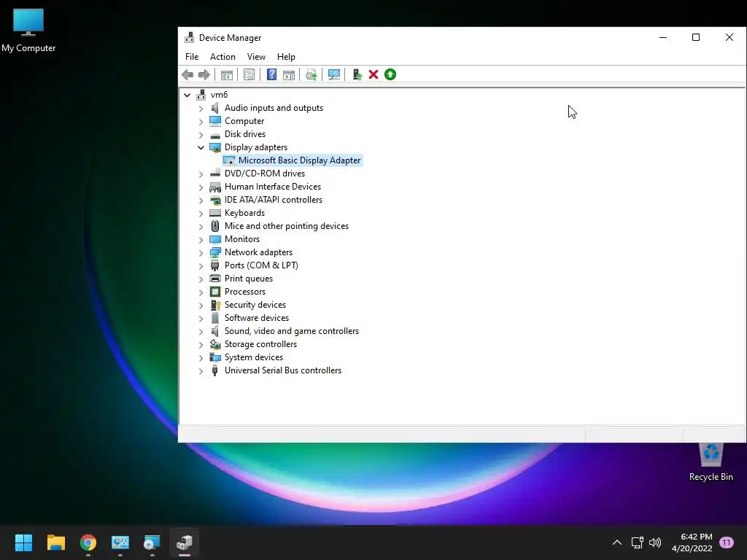
Task: Click the blue Help question-mark icon
Action: point(271,75)
